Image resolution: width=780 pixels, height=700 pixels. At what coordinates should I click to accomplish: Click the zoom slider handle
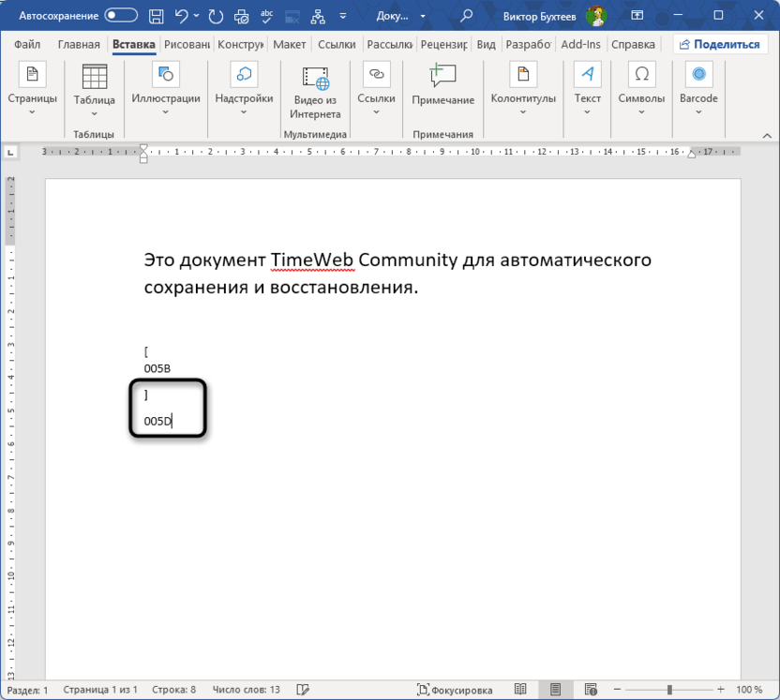pos(669,690)
